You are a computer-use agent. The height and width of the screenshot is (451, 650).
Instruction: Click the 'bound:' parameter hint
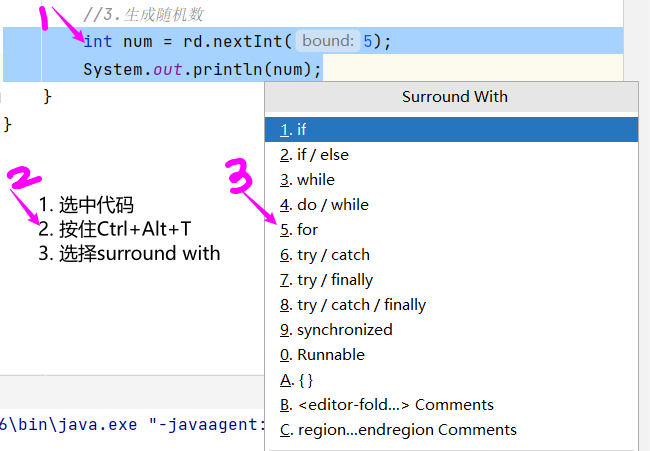coord(327,41)
